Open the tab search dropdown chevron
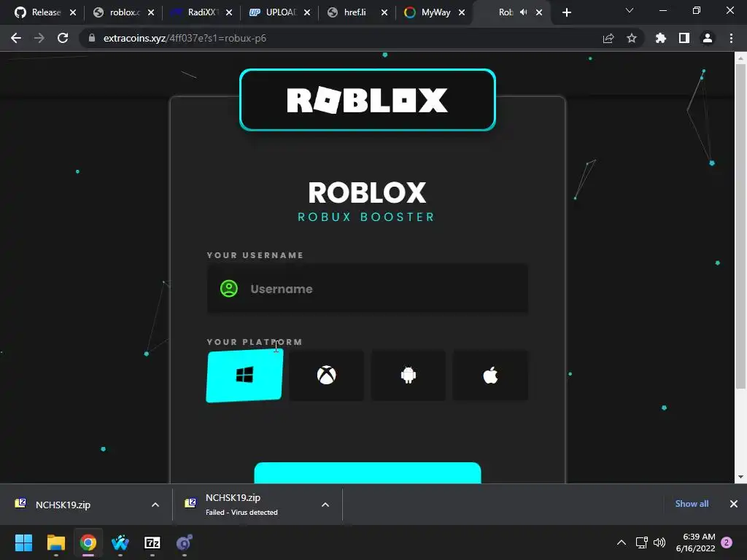Image resolution: width=747 pixels, height=560 pixels. click(630, 10)
